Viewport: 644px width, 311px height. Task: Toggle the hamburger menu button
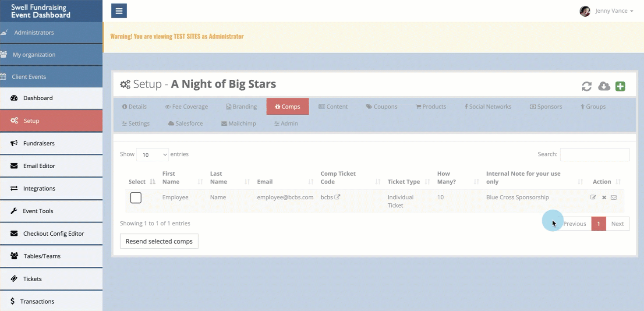[119, 11]
